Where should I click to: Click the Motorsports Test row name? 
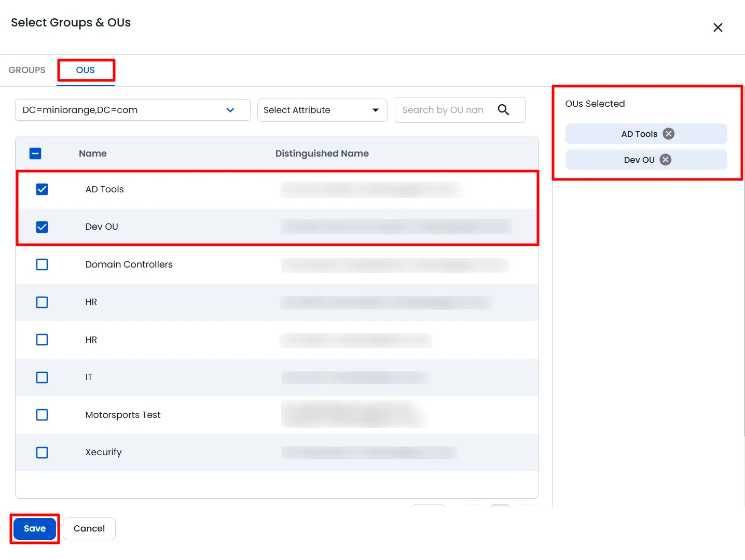tap(123, 415)
